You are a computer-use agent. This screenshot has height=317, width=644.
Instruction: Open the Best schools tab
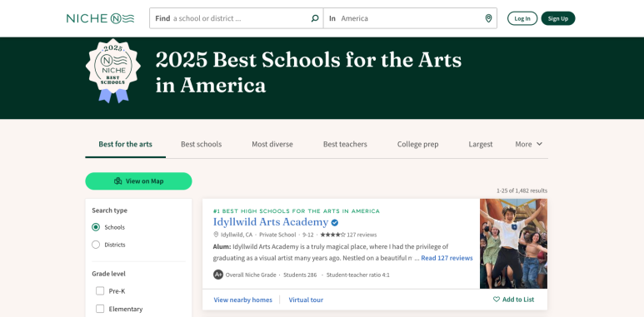coord(202,144)
